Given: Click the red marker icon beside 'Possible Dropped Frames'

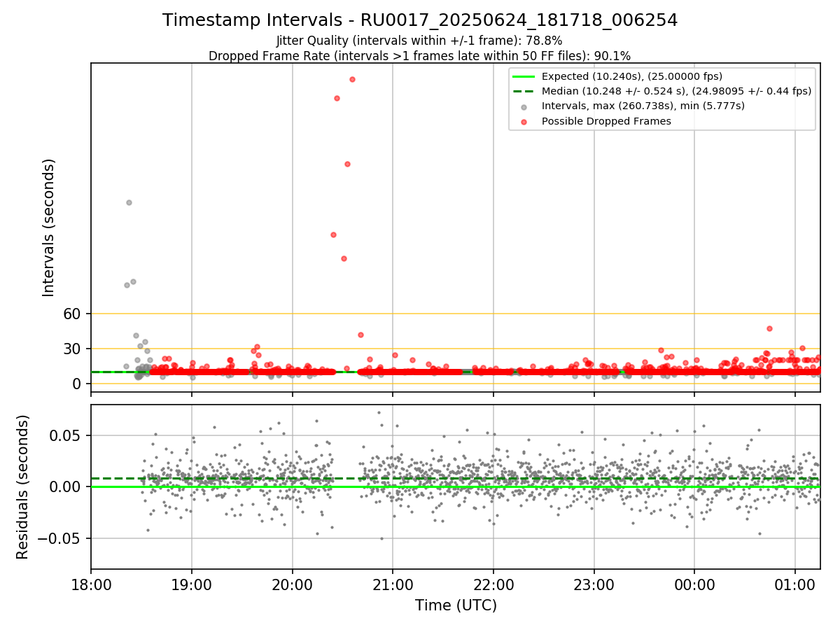Looking at the screenshot, I should coord(524,121).
